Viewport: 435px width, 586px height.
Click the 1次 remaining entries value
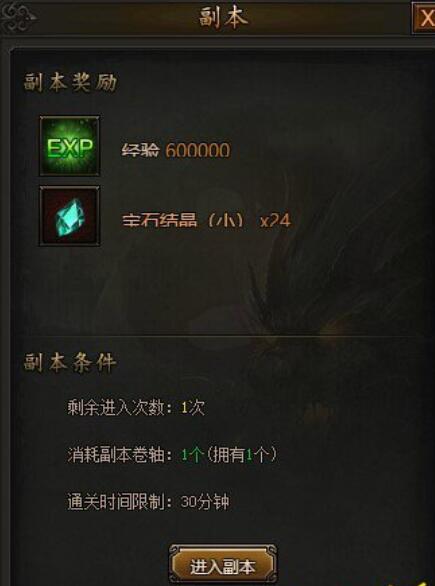pos(193,408)
